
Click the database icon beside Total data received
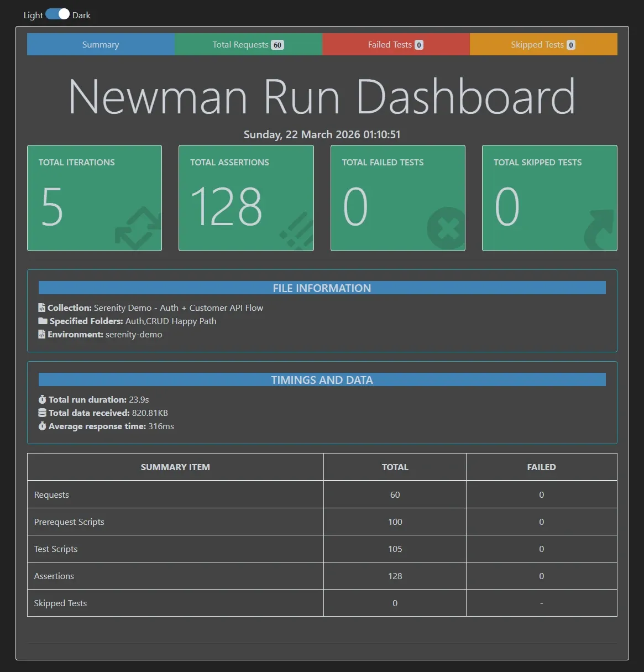point(43,413)
